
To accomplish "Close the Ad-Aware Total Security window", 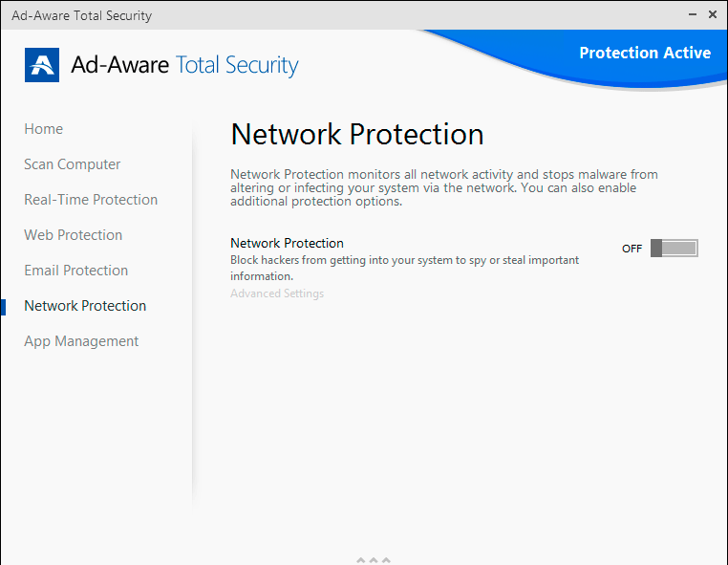I will point(713,15).
